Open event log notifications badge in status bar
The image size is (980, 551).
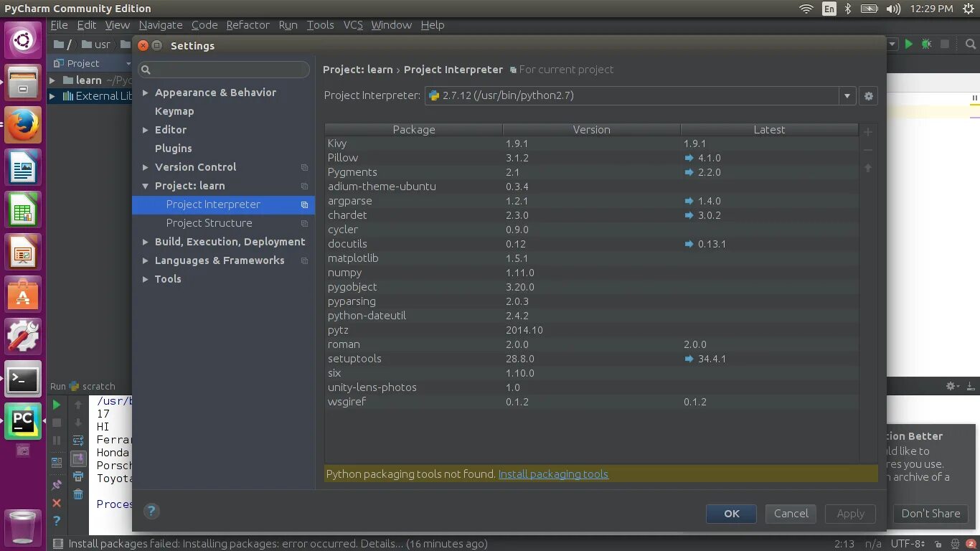pyautogui.click(x=971, y=544)
